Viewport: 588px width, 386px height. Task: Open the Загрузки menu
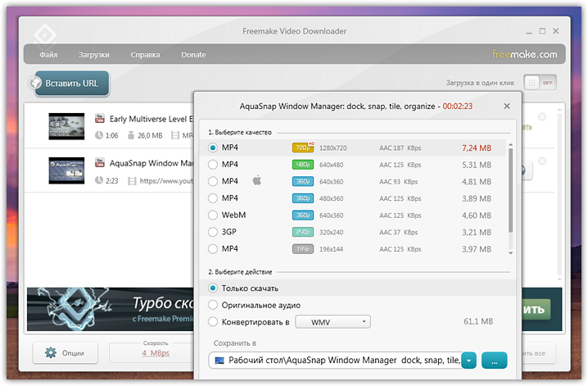pos(93,55)
